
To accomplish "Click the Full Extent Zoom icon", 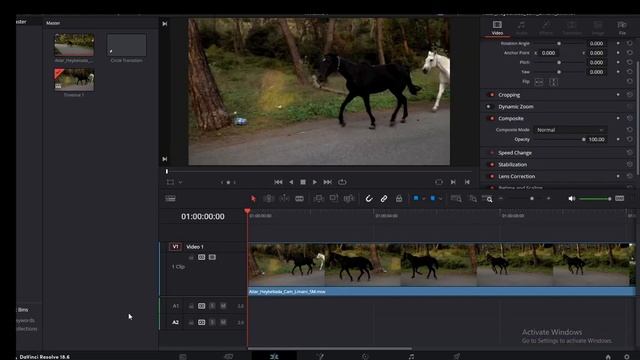I will (456, 198).
